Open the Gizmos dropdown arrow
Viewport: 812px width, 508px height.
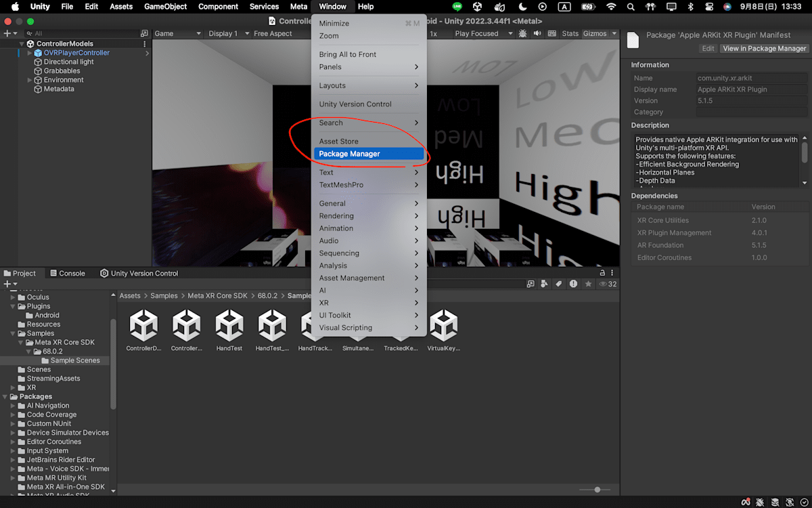[x=614, y=34]
